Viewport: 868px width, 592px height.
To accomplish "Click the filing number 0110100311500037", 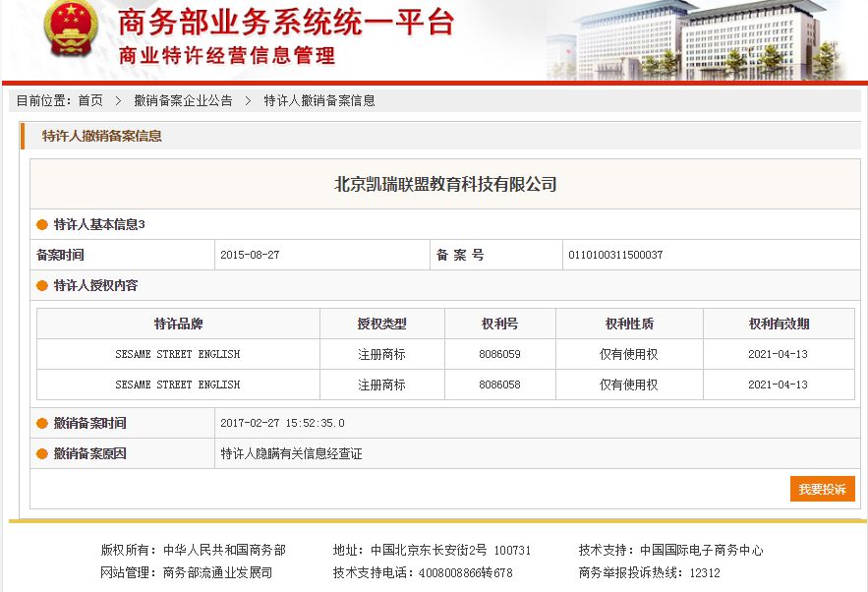I will click(x=615, y=255).
